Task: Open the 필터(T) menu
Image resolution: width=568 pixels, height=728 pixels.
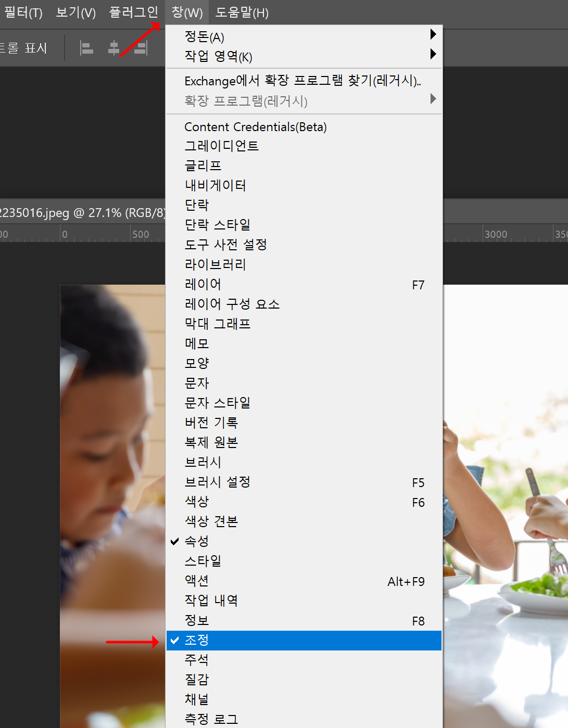Action: click(x=23, y=13)
